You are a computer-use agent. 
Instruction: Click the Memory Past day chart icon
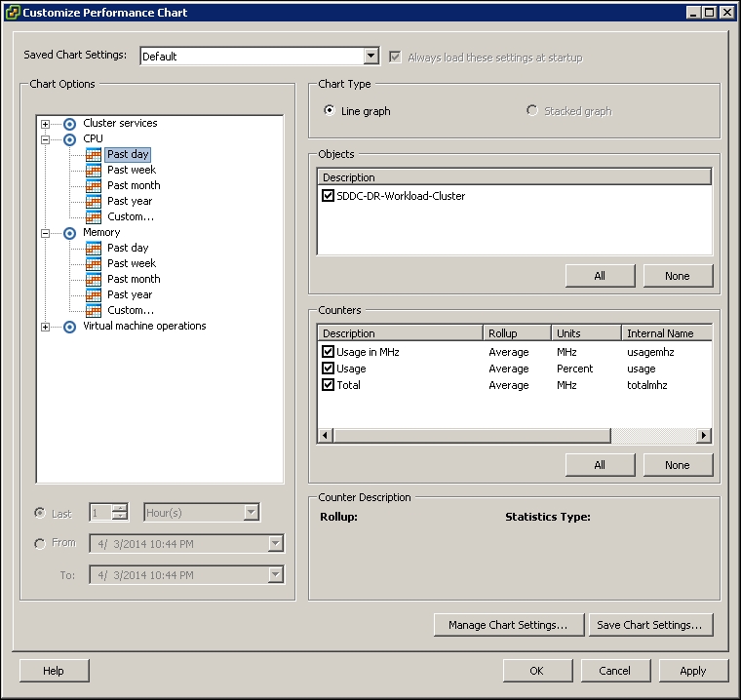click(93, 249)
